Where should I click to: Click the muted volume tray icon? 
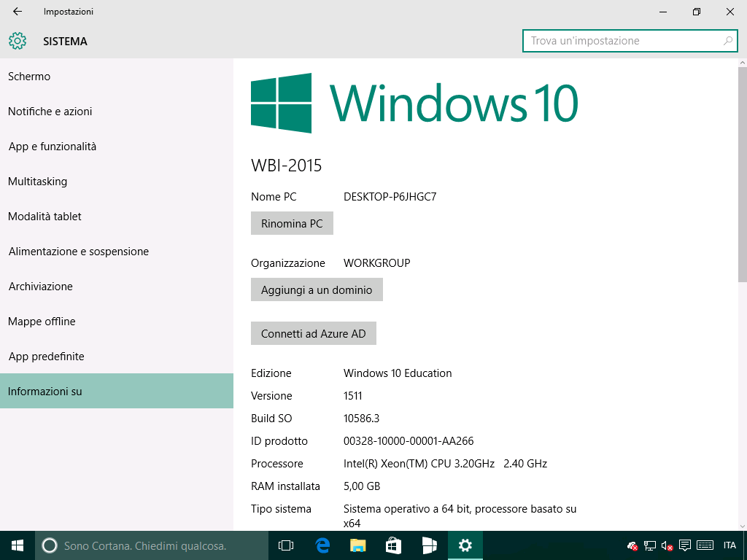tap(667, 545)
